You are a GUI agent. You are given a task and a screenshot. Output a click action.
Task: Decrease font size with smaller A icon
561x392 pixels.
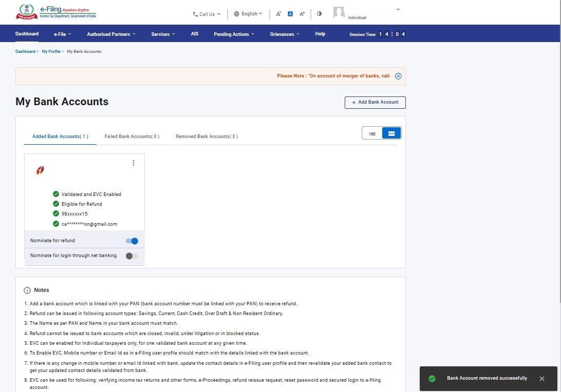click(278, 14)
